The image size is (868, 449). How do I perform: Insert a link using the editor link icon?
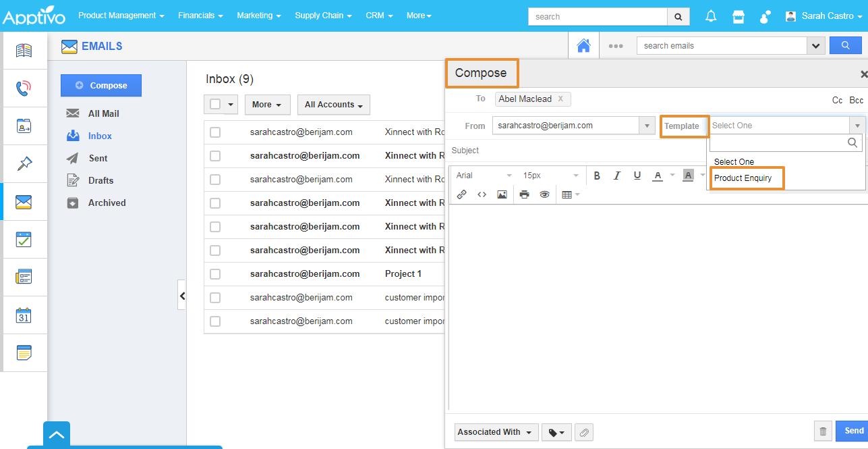[x=462, y=194]
